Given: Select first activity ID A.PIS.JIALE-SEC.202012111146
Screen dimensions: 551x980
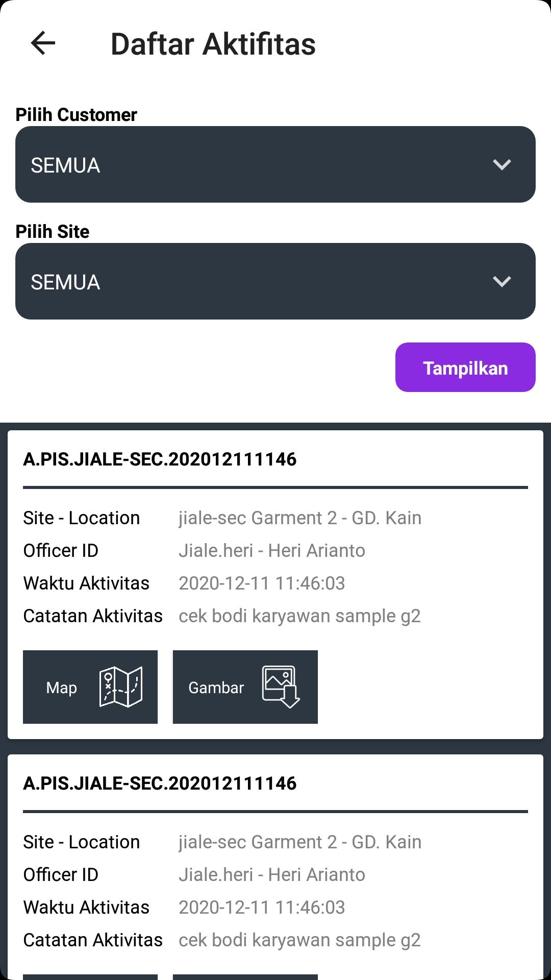Looking at the screenshot, I should [160, 459].
